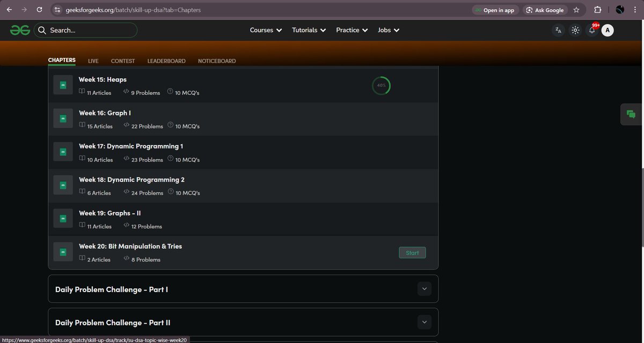This screenshot has height=343, width=644.
Task: Switch to the CHAPTERS tab
Action: pos(62,61)
